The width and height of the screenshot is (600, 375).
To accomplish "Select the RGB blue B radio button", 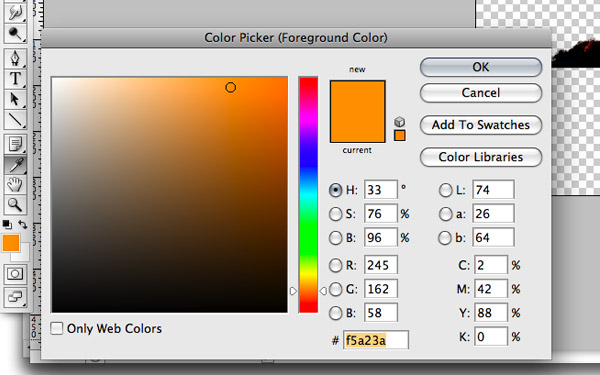I will (x=336, y=313).
